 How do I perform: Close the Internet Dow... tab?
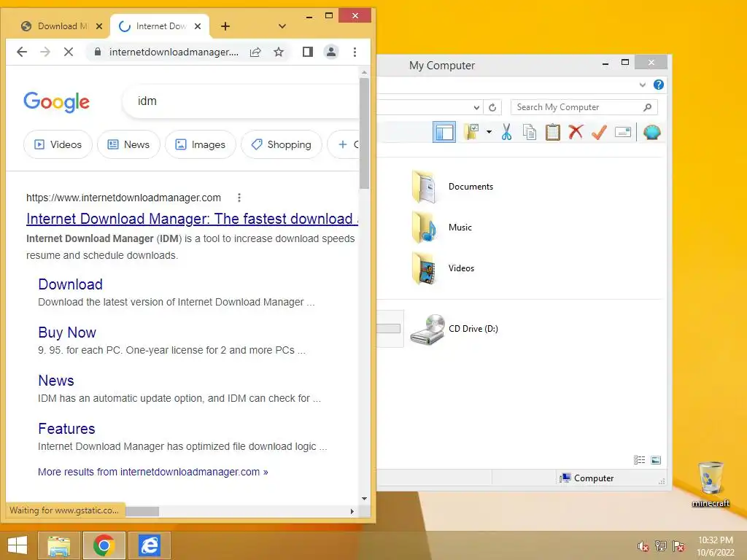[198, 26]
